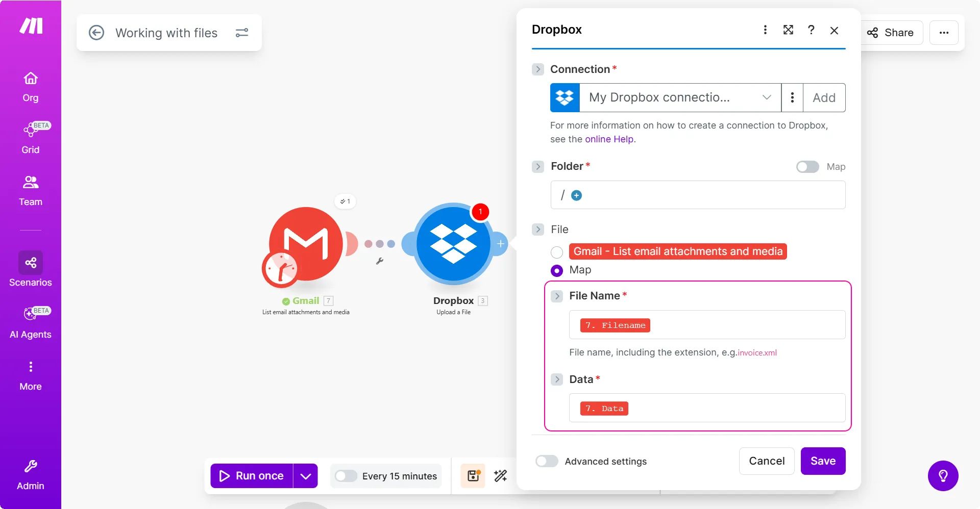Image resolution: width=980 pixels, height=509 pixels.
Task: Toggle Advanced settings switch
Action: (547, 461)
